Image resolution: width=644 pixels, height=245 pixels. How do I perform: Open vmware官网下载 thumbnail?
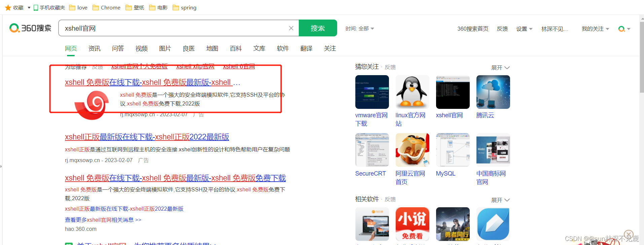(372, 92)
